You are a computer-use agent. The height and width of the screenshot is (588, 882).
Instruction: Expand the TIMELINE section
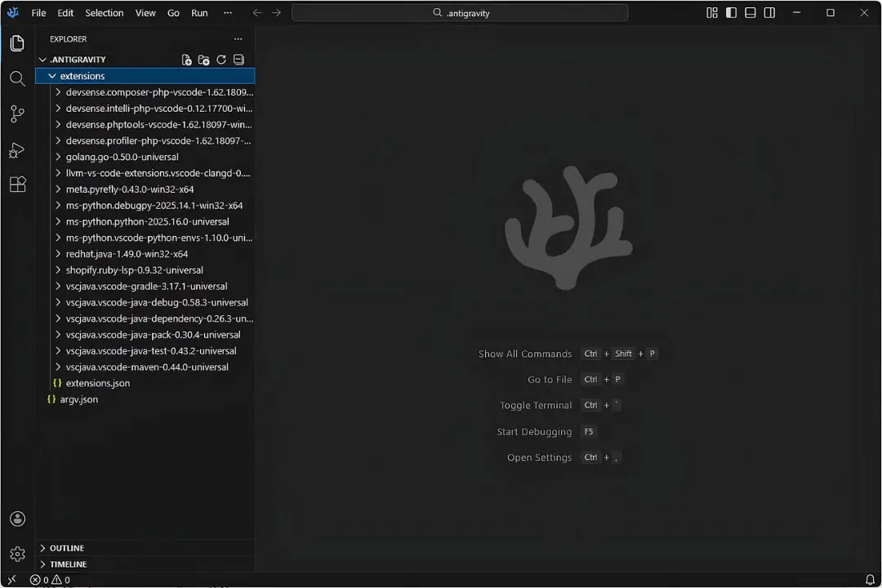145,564
